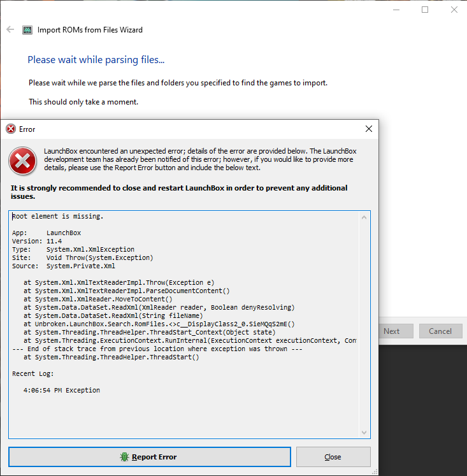
Task: Click the Report Error button
Action: (150, 457)
